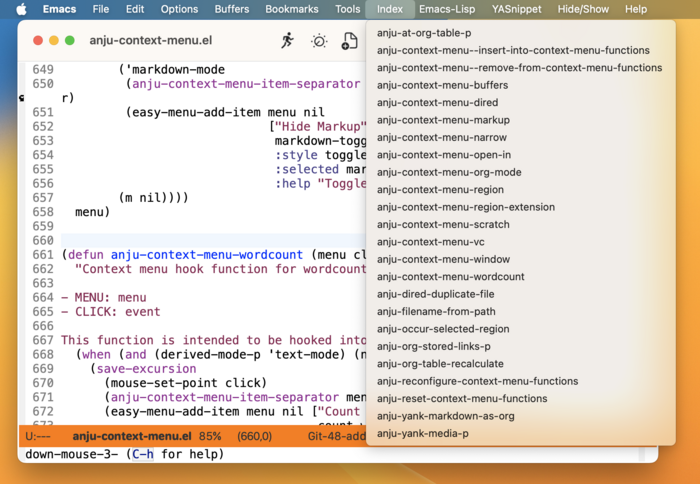Click line number 661 in the gutter
Image resolution: width=700 pixels, height=484 pixels.
click(43, 255)
